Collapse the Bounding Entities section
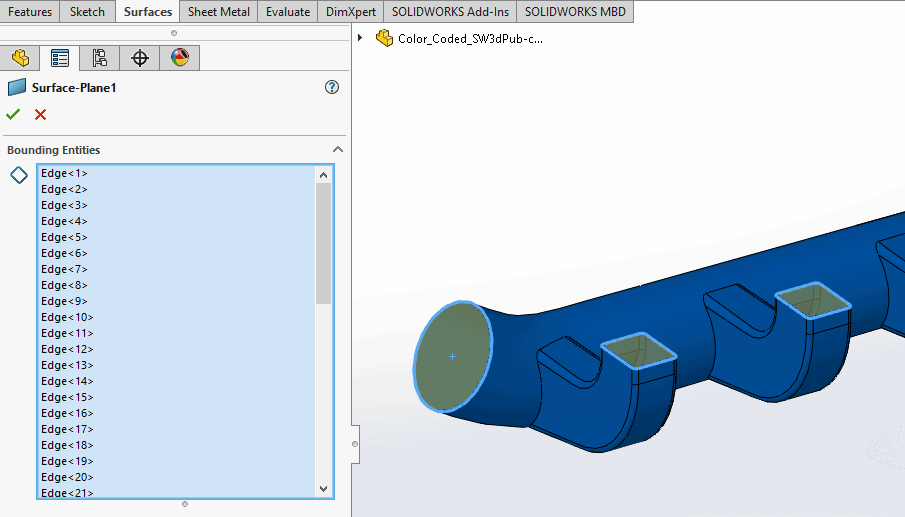This screenshot has width=905, height=517. click(338, 149)
